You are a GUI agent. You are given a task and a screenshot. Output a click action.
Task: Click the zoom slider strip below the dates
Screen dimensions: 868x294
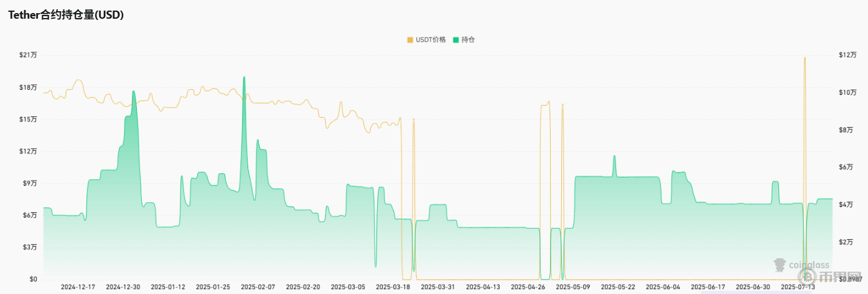point(436,292)
